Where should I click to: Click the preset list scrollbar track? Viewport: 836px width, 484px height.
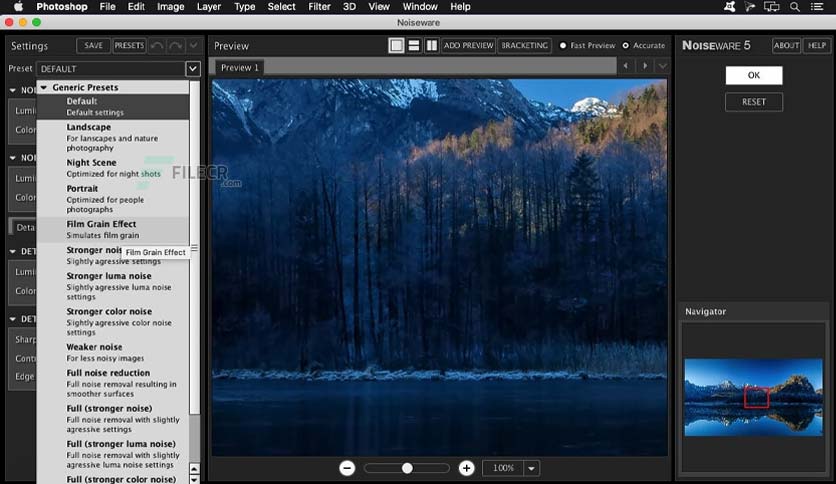195,438
